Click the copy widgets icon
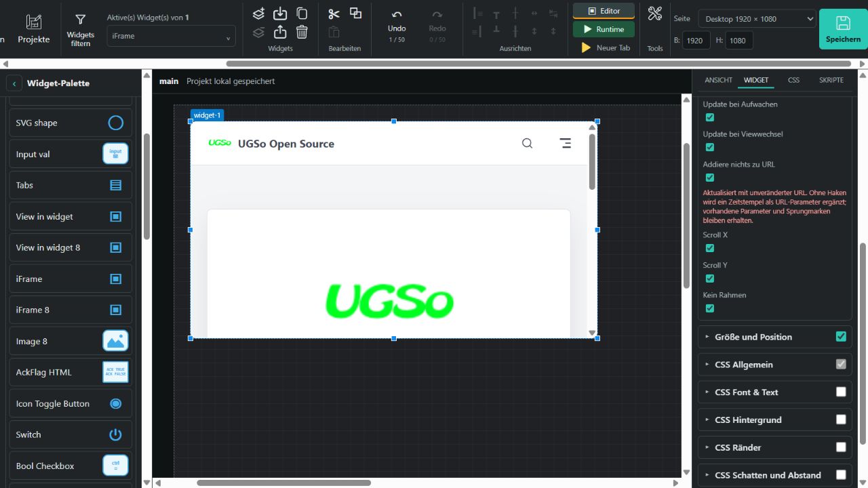868x488 pixels. point(302,14)
